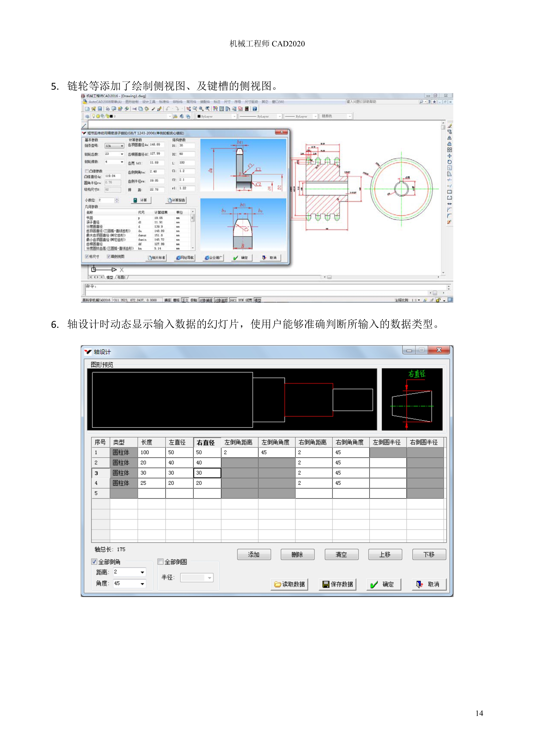The height and width of the screenshot is (756, 534).
Task: Click the 清空 button
Action: pos(341,555)
